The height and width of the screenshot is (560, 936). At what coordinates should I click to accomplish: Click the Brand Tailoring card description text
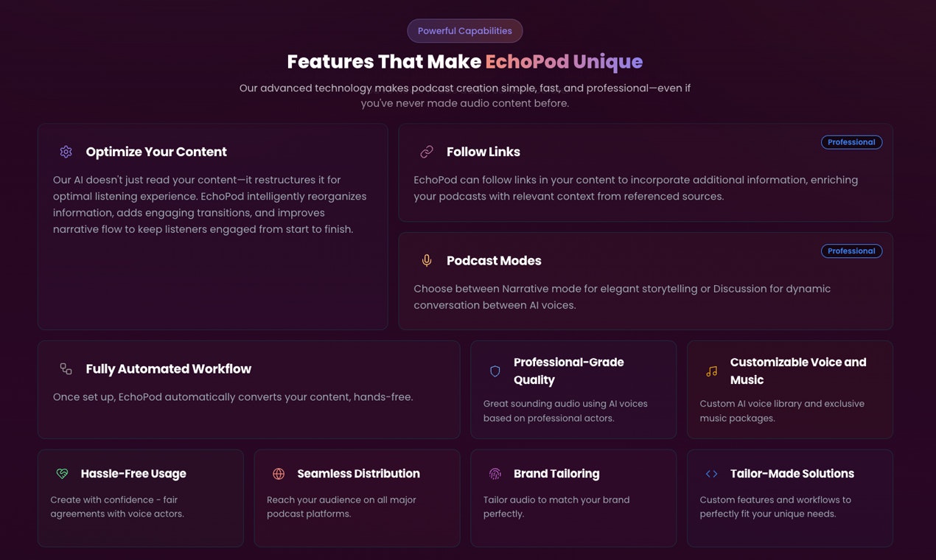556,507
